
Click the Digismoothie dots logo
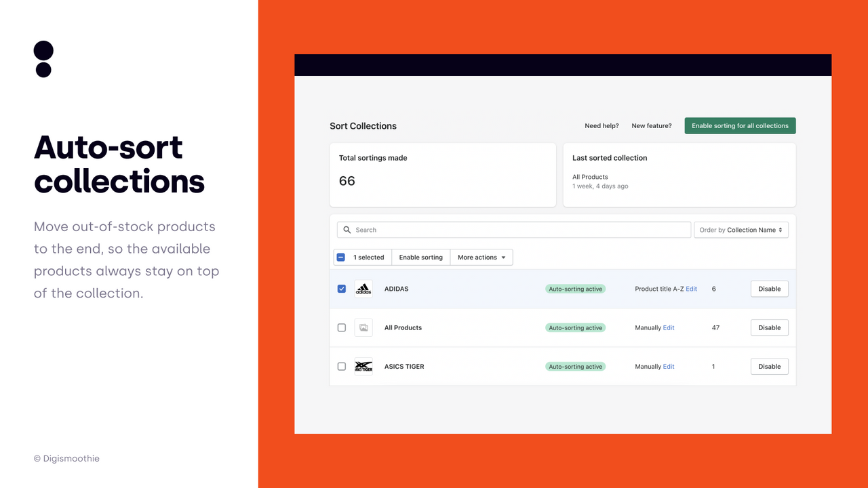(43, 59)
